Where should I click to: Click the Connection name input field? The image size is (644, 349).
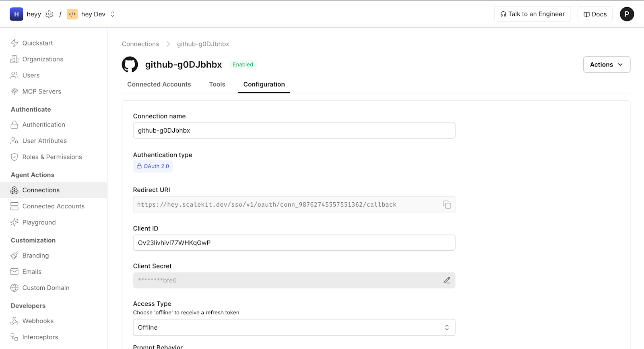pos(294,131)
